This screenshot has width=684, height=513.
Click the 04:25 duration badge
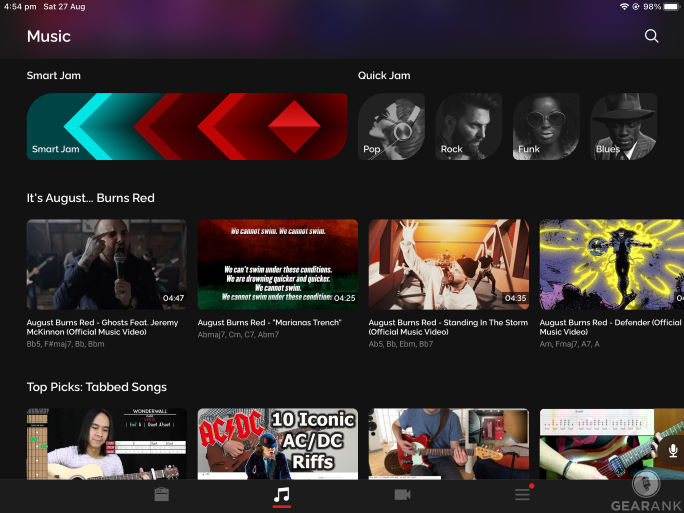click(x=344, y=298)
